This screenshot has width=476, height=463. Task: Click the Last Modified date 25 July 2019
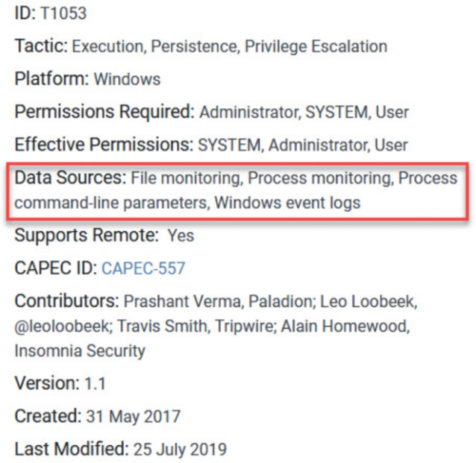pos(180,450)
